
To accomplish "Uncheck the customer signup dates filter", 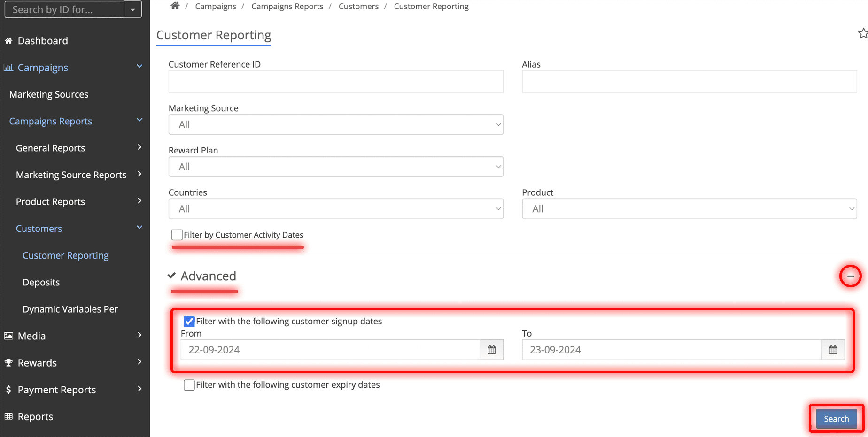I will (189, 322).
